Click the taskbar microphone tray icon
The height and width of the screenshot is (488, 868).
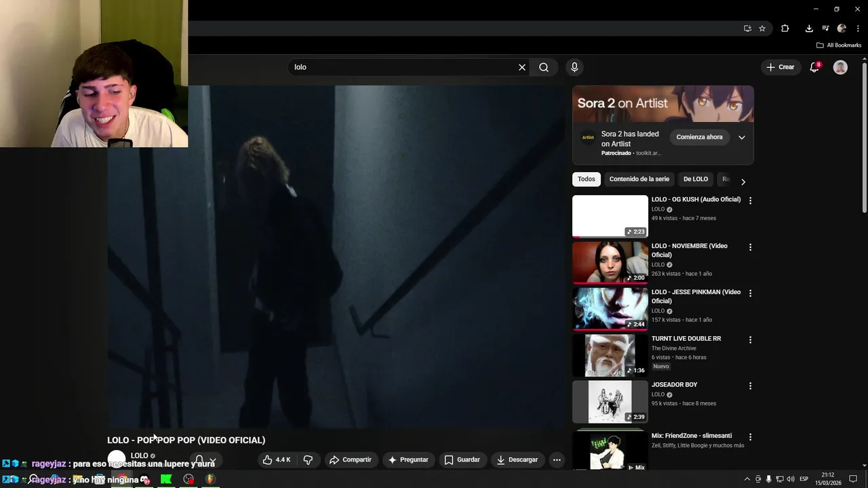768,479
